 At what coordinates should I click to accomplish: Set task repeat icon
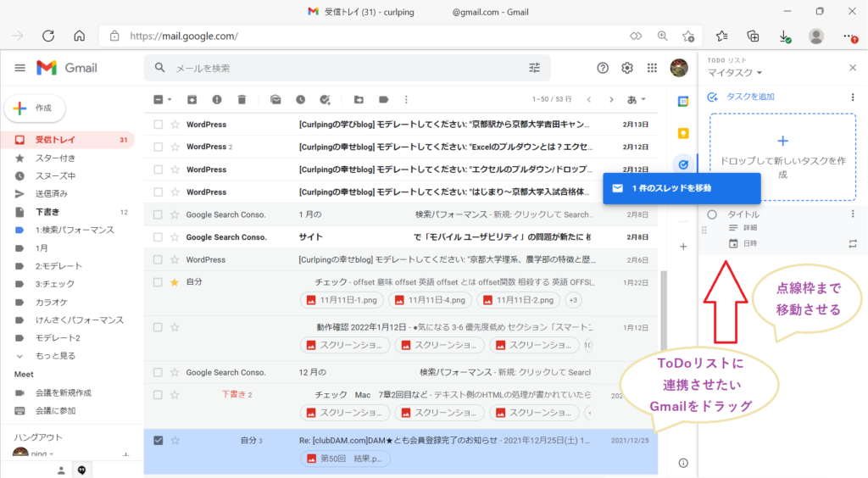(x=853, y=243)
